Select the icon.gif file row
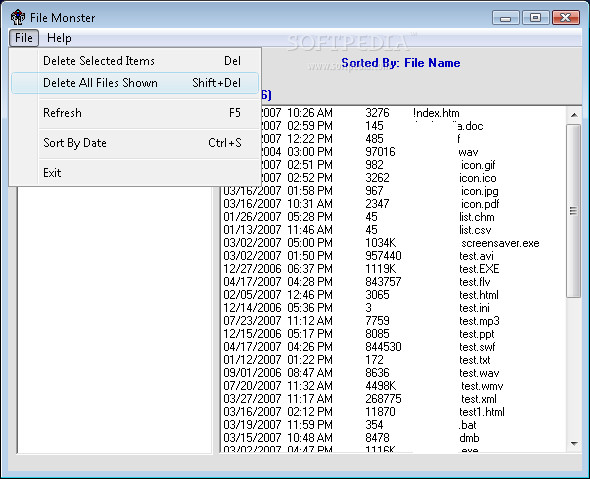The height and width of the screenshot is (479, 590). pos(393,165)
